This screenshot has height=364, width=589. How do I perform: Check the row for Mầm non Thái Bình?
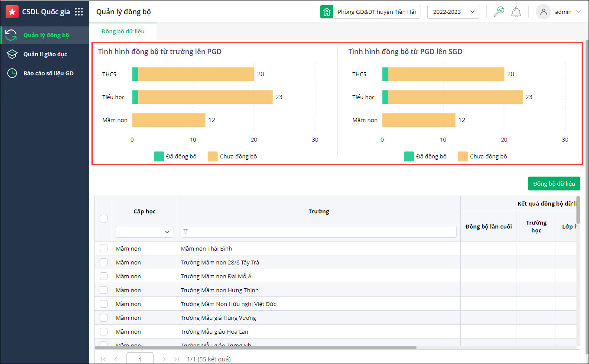(x=104, y=248)
